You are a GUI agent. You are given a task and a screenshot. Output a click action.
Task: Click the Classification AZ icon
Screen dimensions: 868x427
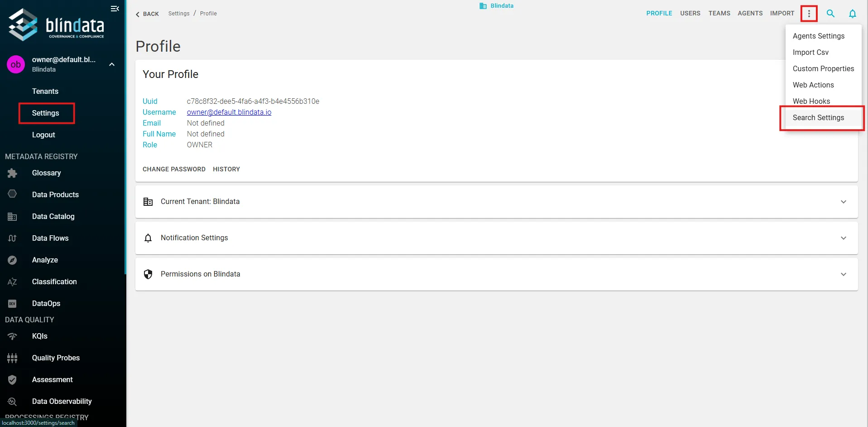(x=12, y=281)
